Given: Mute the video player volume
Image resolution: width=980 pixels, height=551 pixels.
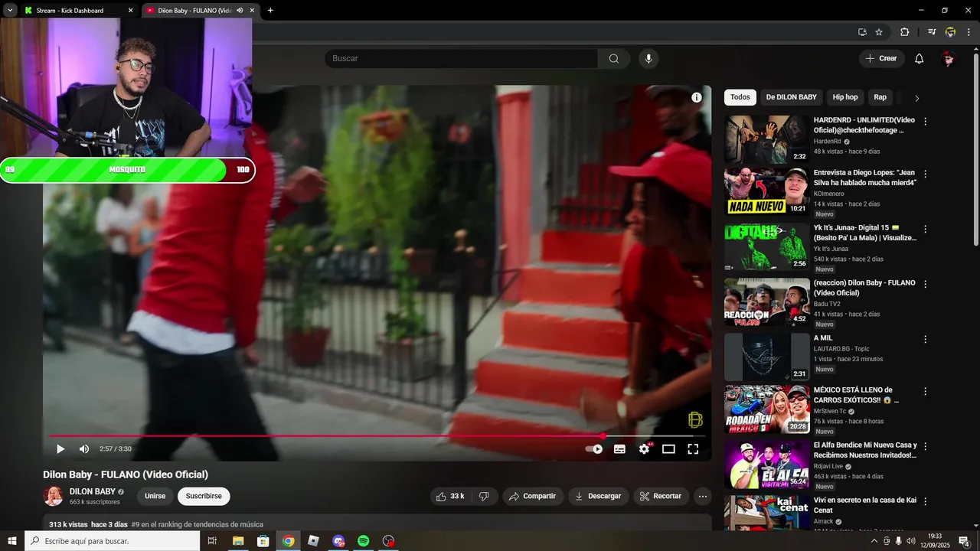Looking at the screenshot, I should click(84, 449).
